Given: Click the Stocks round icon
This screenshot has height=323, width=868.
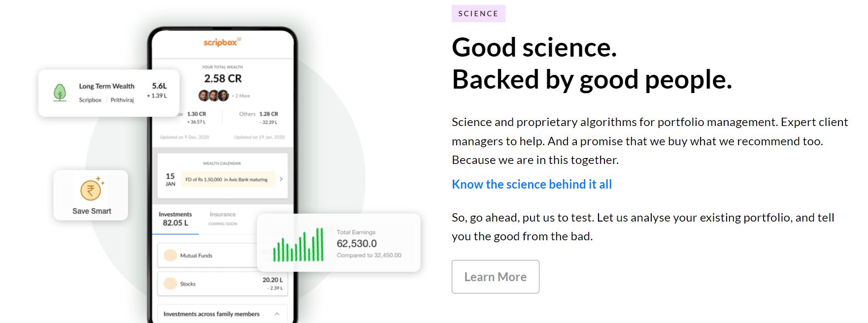Looking at the screenshot, I should tap(170, 284).
